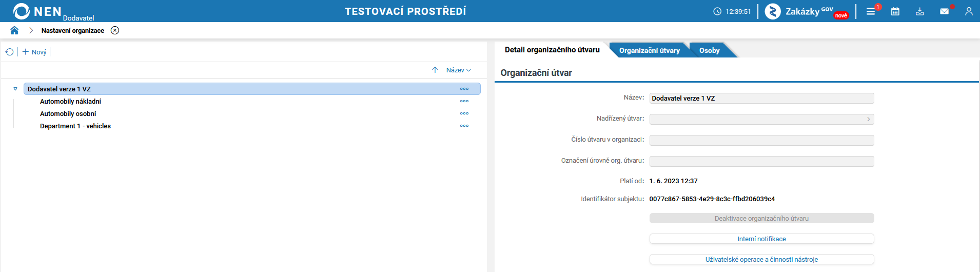This screenshot has width=980, height=272.
Task: Click the refresh icon in tree toolbar
Action: pyautogui.click(x=9, y=52)
